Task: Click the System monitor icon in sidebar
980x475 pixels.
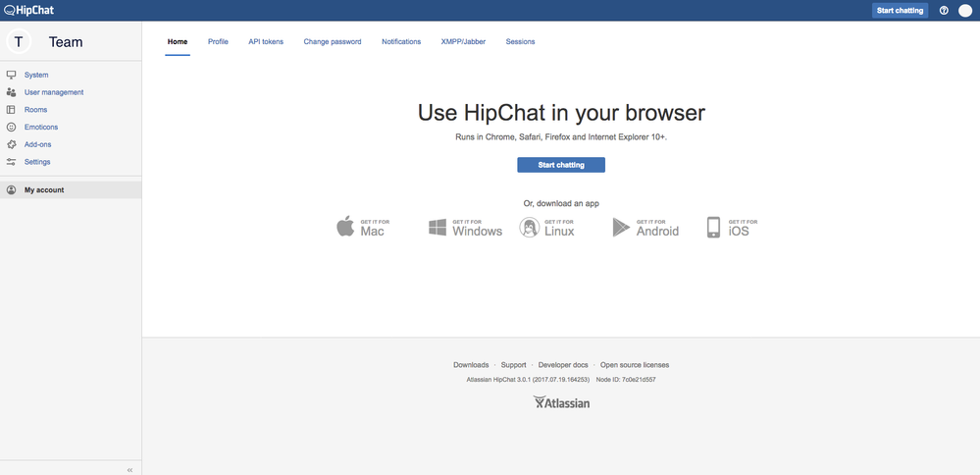Action: pyautogui.click(x=11, y=75)
